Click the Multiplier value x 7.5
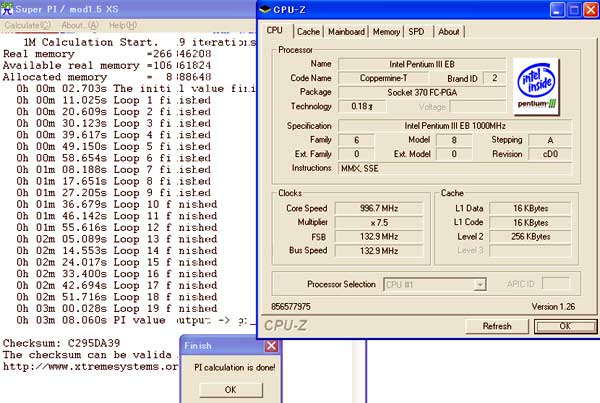 (379, 223)
